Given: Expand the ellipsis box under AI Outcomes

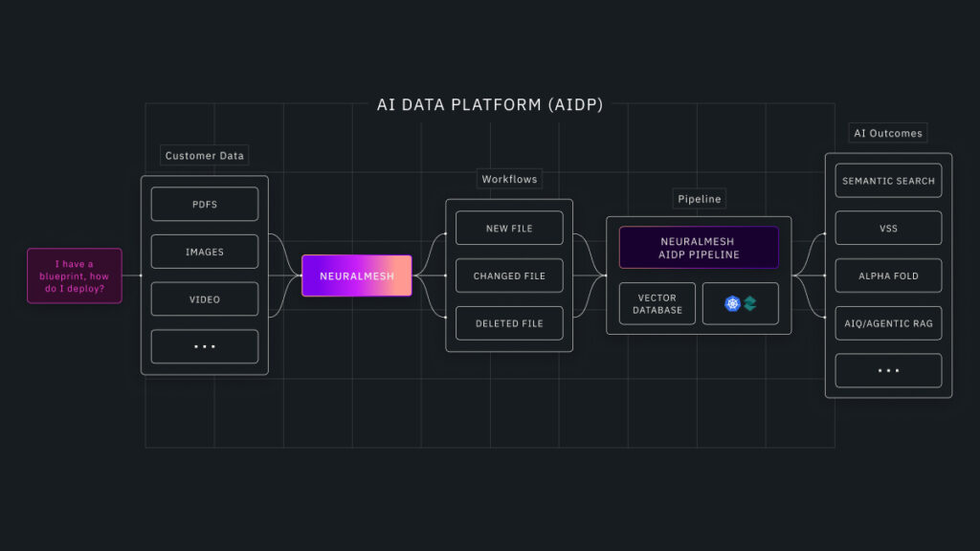Looking at the screenshot, I should [x=888, y=370].
